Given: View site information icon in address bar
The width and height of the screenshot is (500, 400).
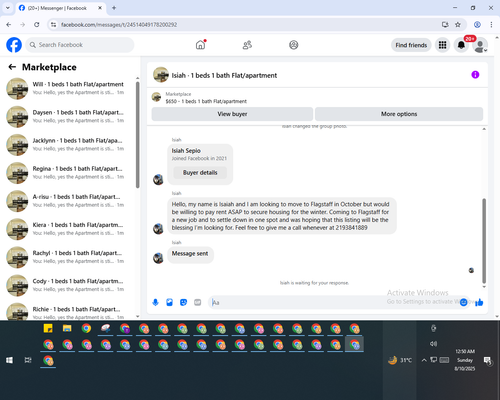Looking at the screenshot, I should [x=54, y=25].
